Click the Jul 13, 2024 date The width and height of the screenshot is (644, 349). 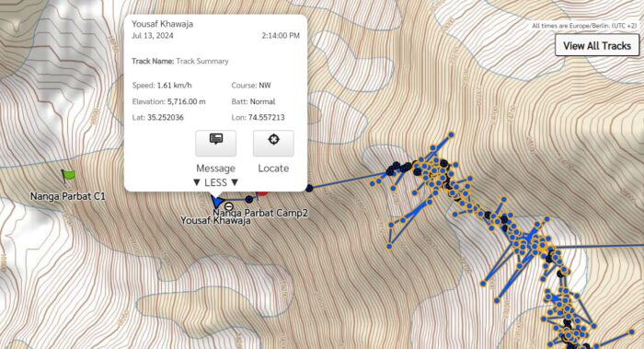click(153, 36)
